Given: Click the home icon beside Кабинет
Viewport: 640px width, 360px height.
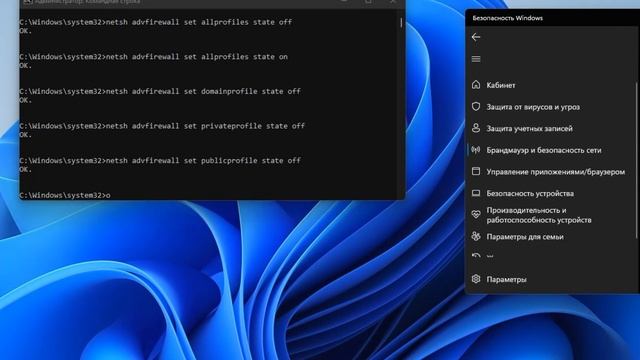Looking at the screenshot, I should point(476,85).
